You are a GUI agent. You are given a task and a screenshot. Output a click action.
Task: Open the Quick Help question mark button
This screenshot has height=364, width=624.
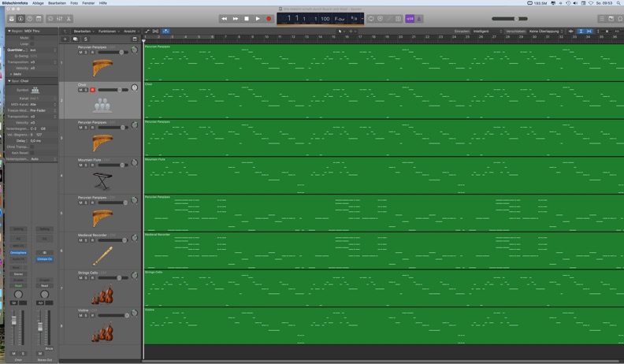click(x=30, y=19)
